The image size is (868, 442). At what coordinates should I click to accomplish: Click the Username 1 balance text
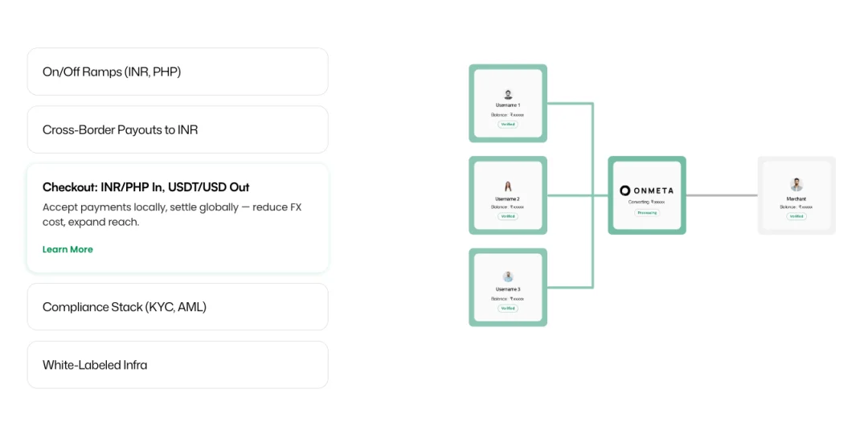point(508,115)
